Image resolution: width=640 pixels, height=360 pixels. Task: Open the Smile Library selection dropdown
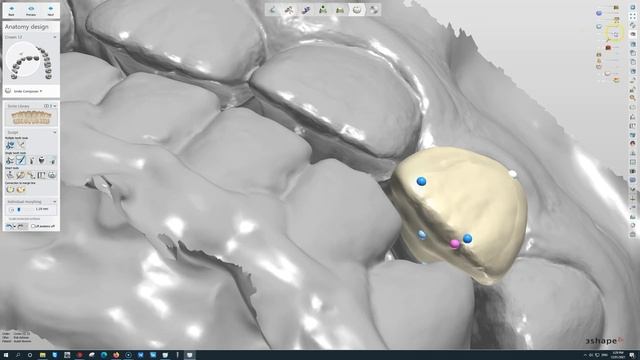tap(50, 106)
